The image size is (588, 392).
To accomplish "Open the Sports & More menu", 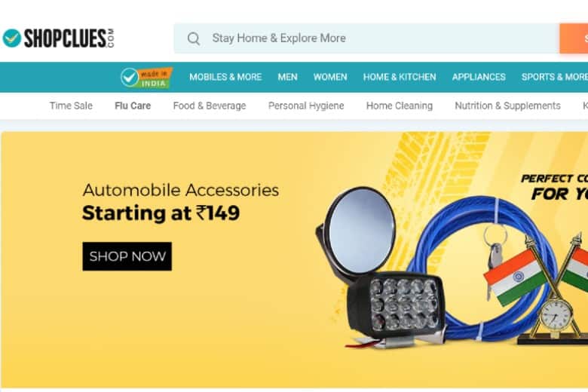I will pos(555,78).
